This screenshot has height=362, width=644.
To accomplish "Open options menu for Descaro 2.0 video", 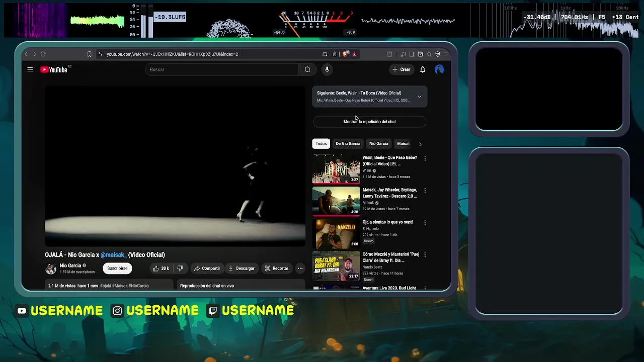I will click(425, 191).
